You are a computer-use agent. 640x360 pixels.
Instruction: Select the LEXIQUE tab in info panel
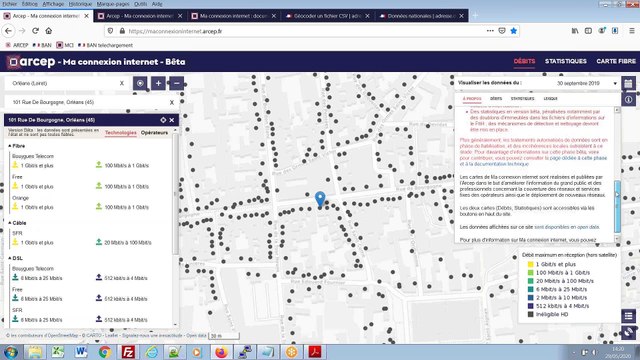click(550, 99)
